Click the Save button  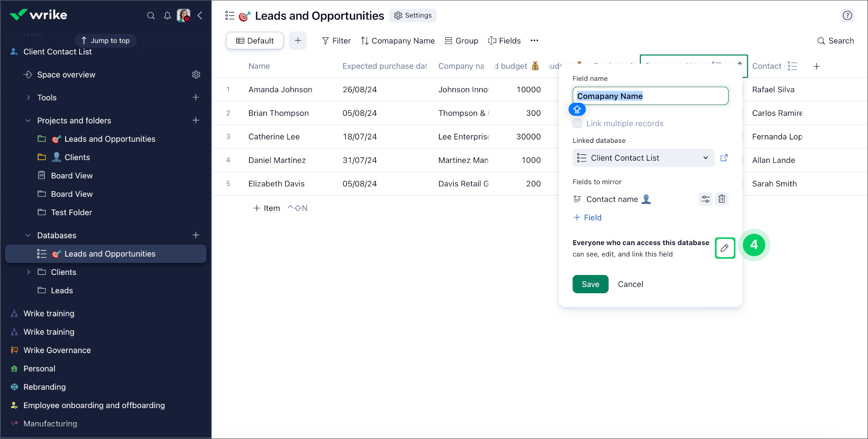click(590, 284)
